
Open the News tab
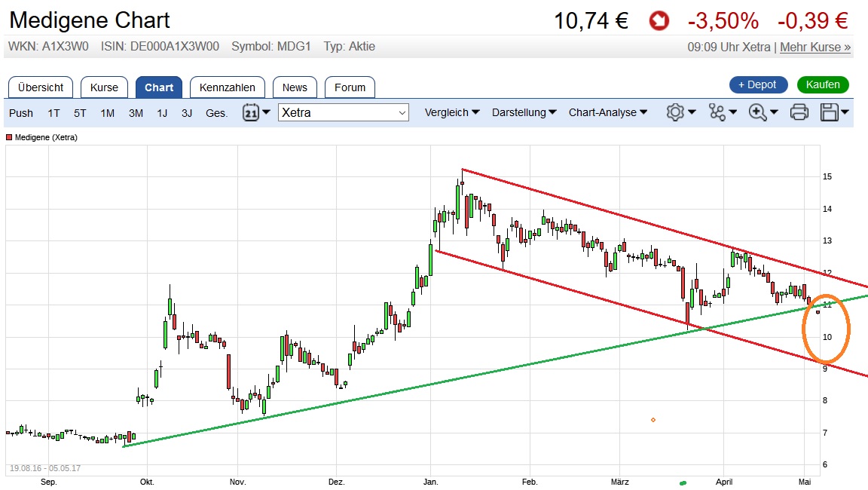(x=295, y=87)
